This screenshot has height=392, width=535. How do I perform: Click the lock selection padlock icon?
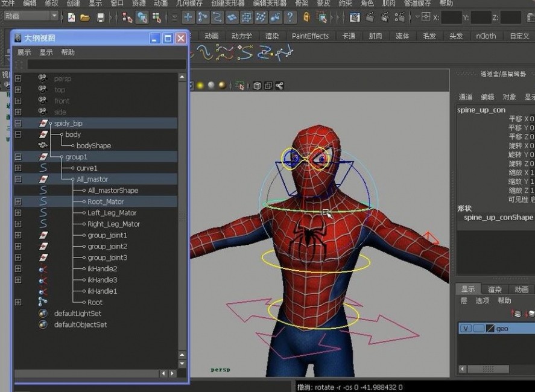coord(306,17)
